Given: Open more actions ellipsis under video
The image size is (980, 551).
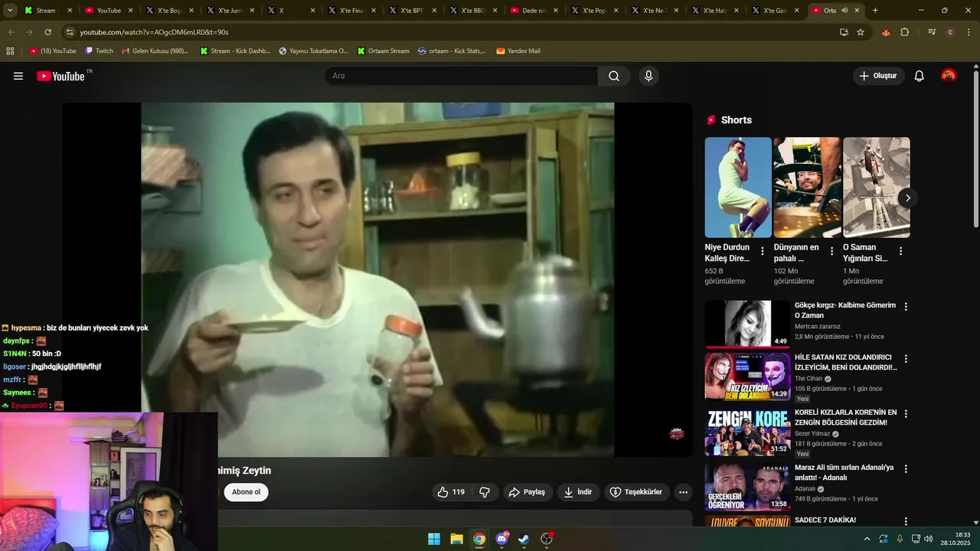Looking at the screenshot, I should [684, 492].
